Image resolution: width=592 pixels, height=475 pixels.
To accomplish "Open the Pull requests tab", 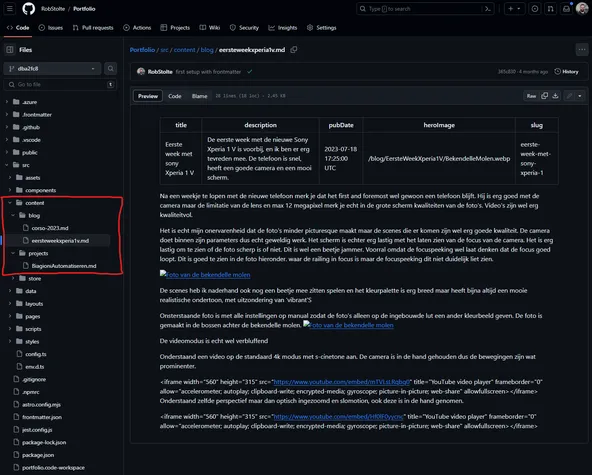I will point(93,28).
